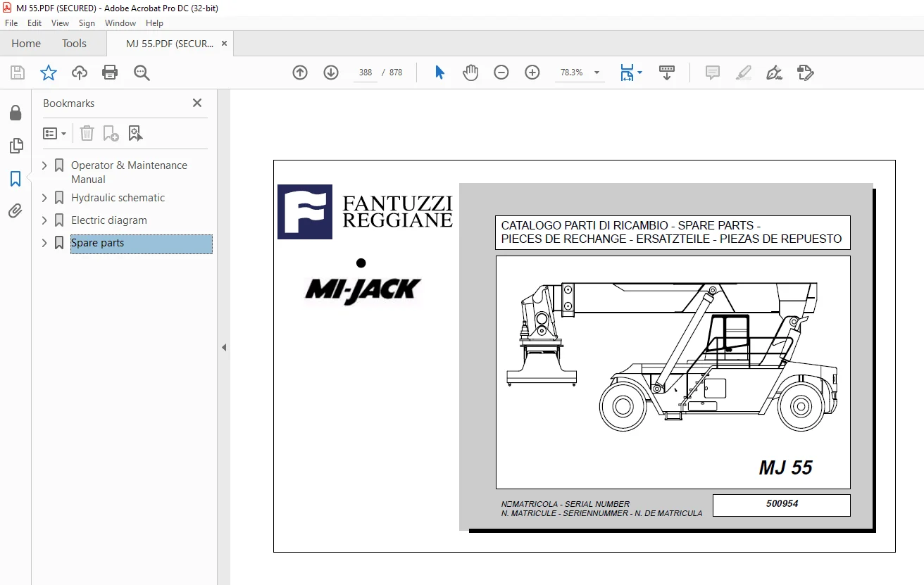Zoom in with plus button
The image size is (924, 585).
point(532,73)
